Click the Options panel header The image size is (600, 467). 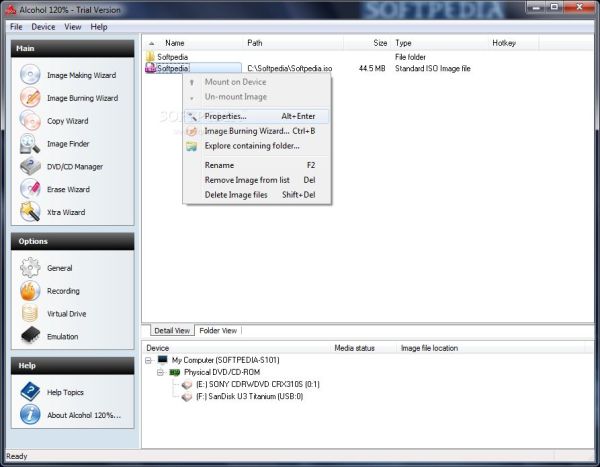tap(73, 242)
